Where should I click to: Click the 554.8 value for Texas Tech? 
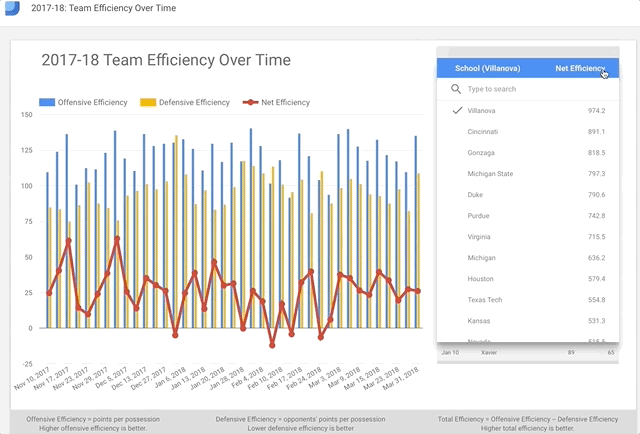(x=596, y=300)
